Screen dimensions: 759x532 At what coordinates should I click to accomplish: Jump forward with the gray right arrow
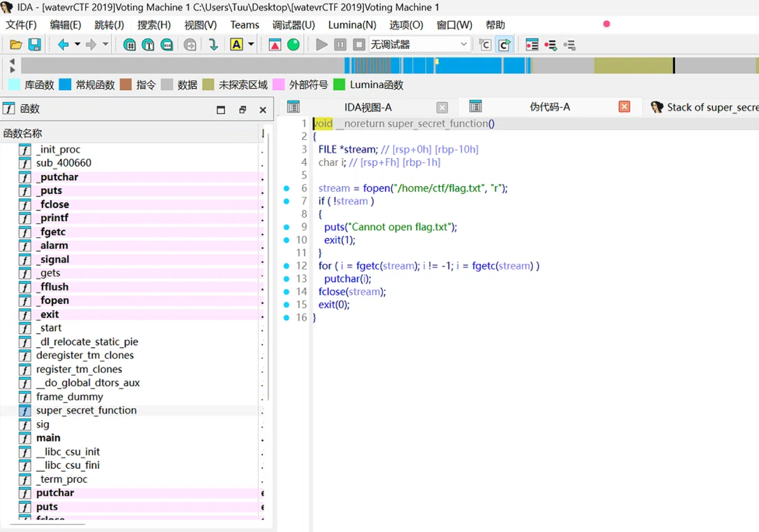[x=91, y=45]
